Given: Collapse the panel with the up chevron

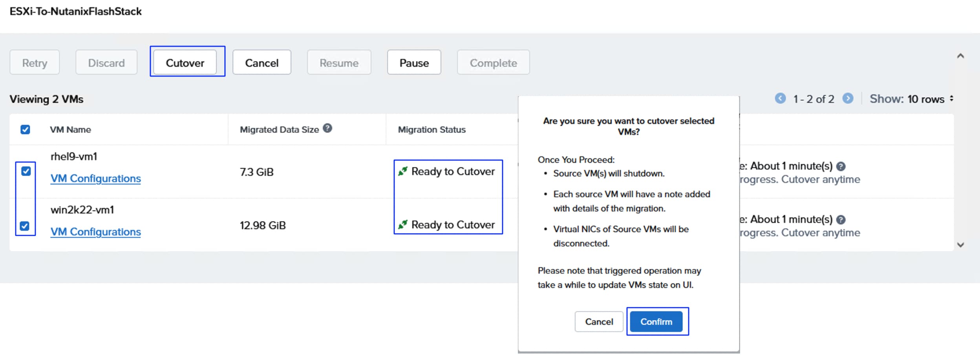Looking at the screenshot, I should pyautogui.click(x=960, y=56).
